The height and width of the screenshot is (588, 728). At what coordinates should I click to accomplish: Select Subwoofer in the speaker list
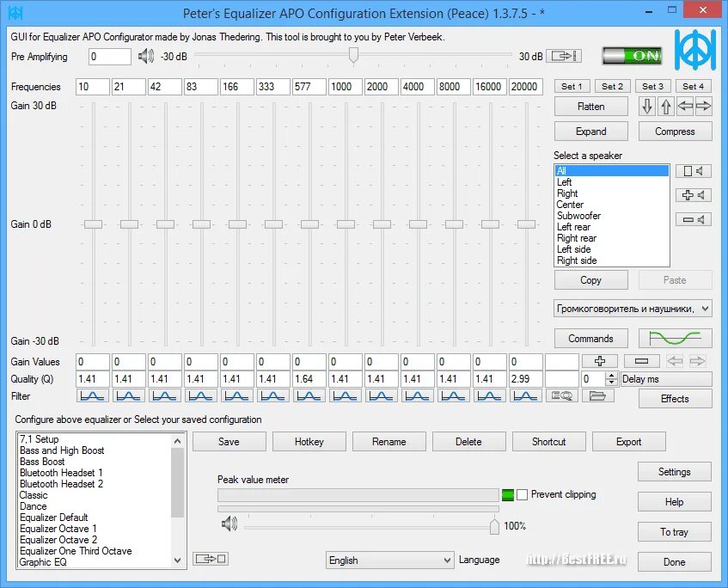(x=611, y=216)
